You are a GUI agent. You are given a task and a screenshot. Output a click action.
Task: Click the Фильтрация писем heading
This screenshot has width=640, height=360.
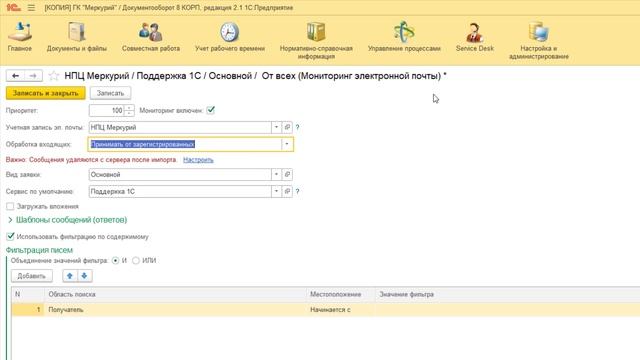tap(39, 250)
